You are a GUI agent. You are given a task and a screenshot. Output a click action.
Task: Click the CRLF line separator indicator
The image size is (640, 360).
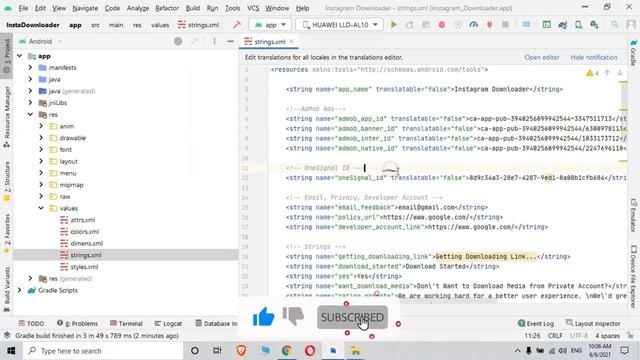coord(555,336)
